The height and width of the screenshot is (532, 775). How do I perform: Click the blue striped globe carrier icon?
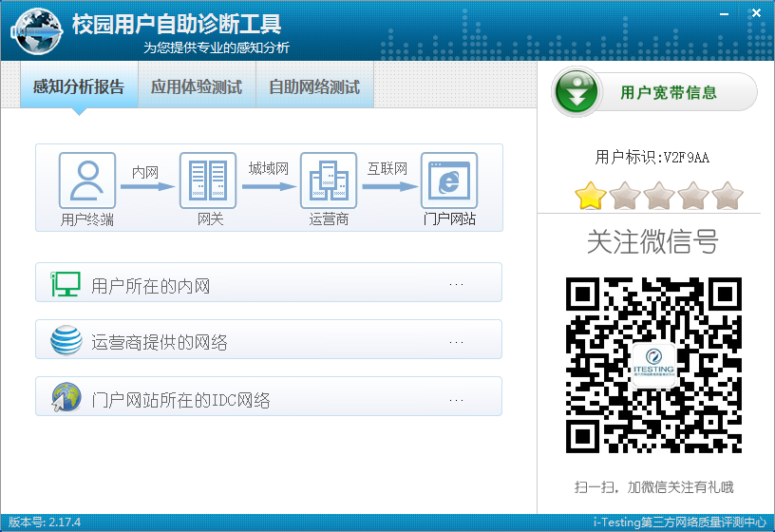click(x=66, y=341)
